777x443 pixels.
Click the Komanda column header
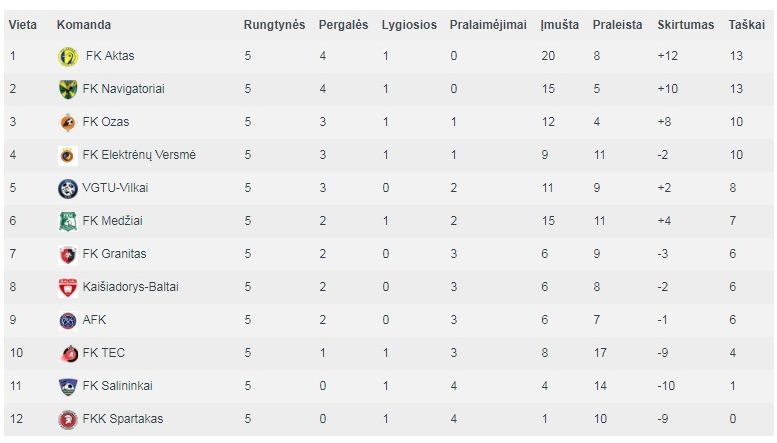click(x=84, y=25)
